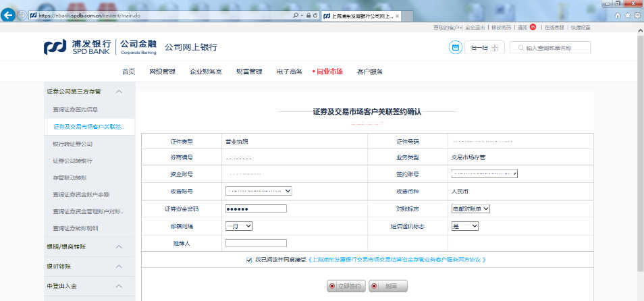
Task: Open the 对账标志 dropdown
Action: [x=471, y=209]
